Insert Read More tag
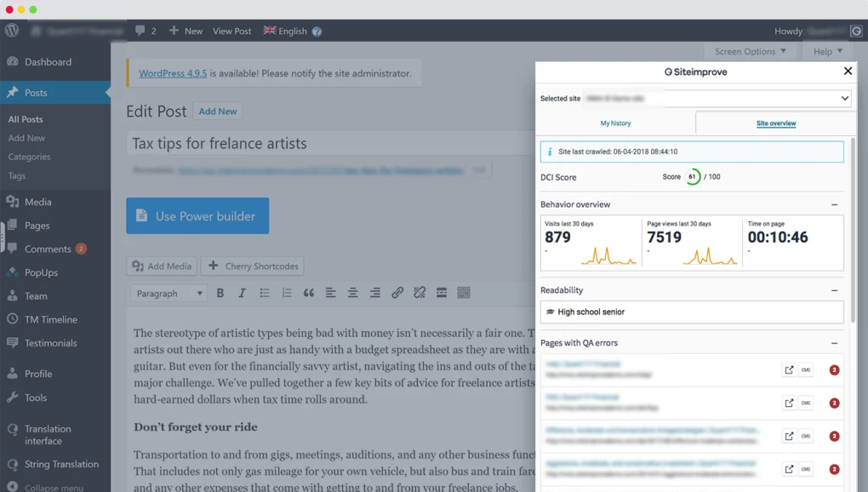Viewport: 868px width, 492px height. pos(441,293)
